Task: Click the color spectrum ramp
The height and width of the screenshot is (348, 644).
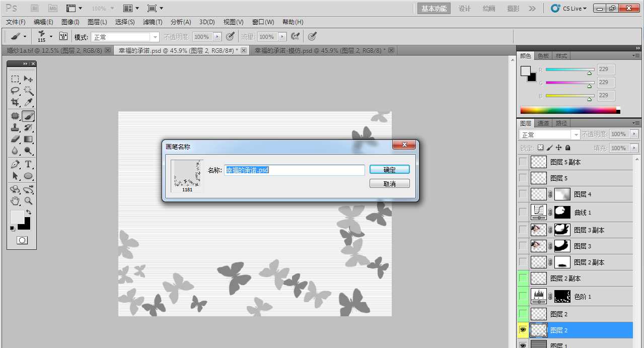Action: coord(569,110)
